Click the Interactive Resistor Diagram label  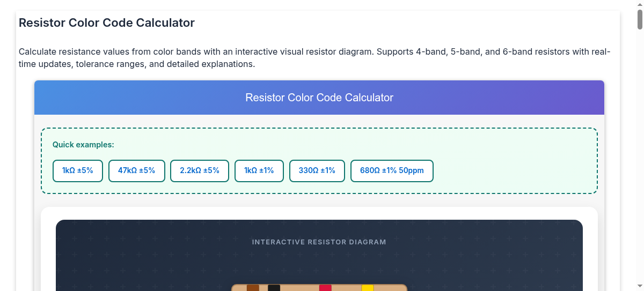point(319,242)
